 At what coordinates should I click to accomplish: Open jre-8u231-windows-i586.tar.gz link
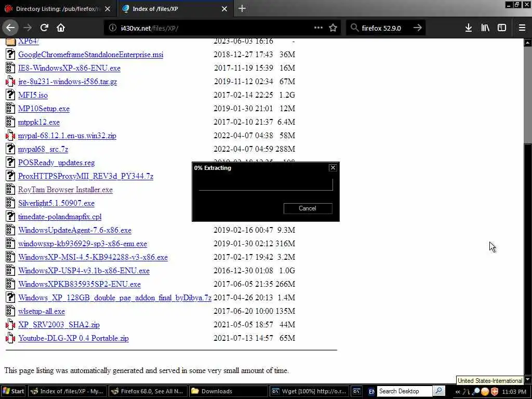coord(68,82)
